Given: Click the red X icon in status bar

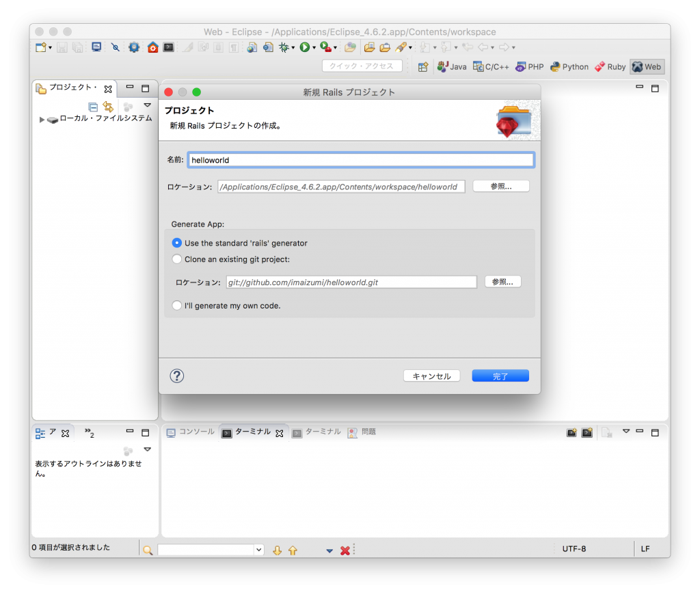Looking at the screenshot, I should (x=345, y=551).
